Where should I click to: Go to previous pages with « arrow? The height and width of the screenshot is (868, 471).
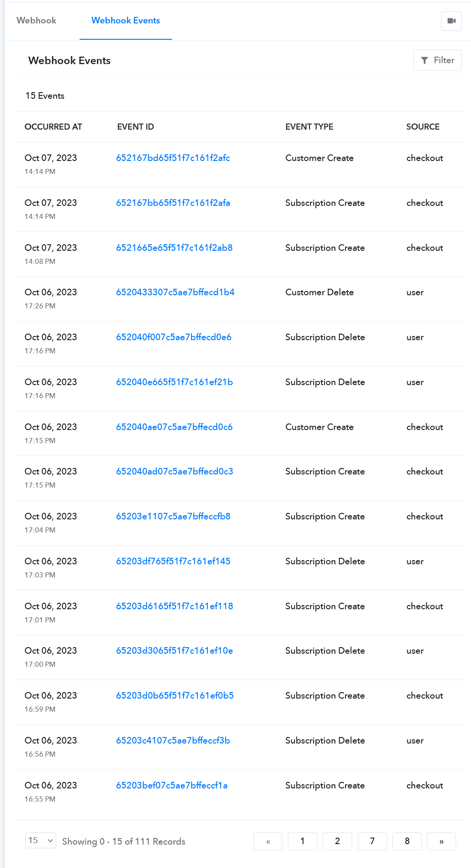coord(268,841)
